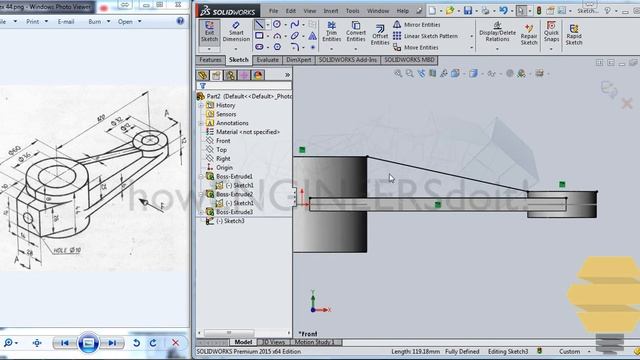Switch to the Evaluate tab
This screenshot has width=640, height=360.
(267, 60)
